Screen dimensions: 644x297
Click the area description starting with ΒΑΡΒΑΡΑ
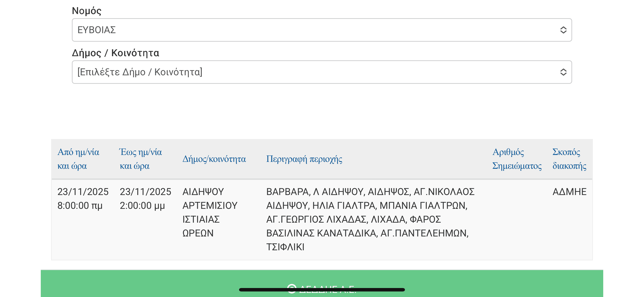pos(370,219)
